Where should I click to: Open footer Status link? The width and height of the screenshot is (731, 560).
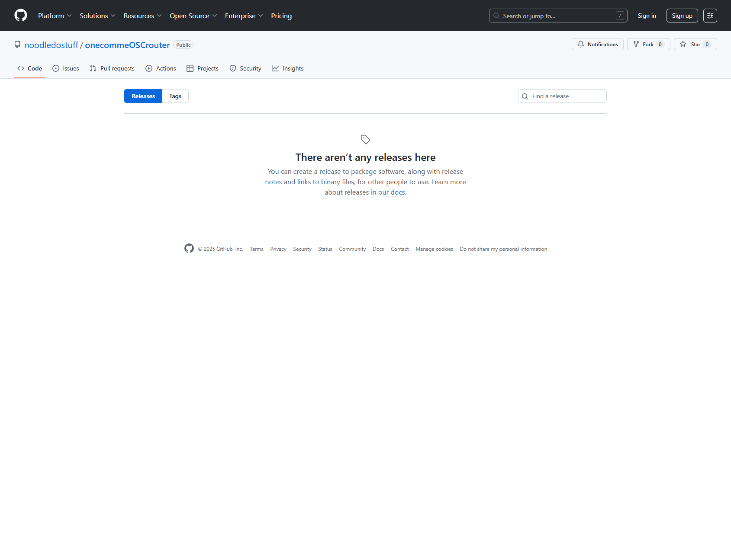click(x=325, y=249)
